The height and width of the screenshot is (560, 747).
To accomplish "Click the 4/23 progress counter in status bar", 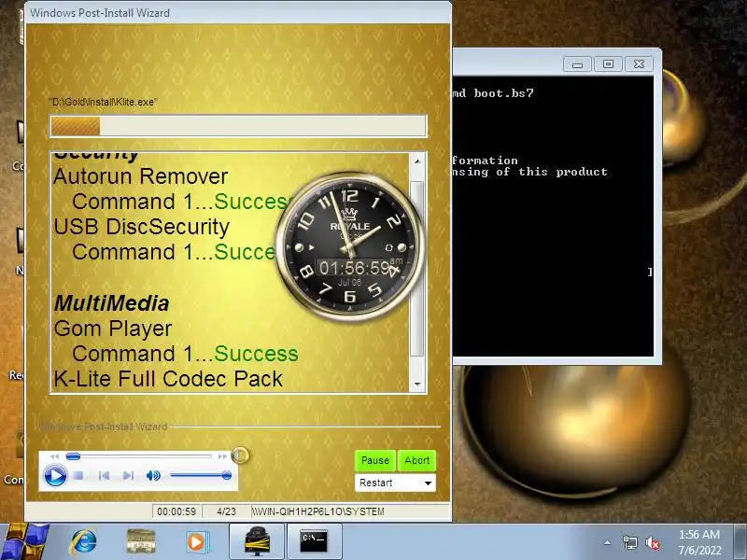I will coord(226,511).
